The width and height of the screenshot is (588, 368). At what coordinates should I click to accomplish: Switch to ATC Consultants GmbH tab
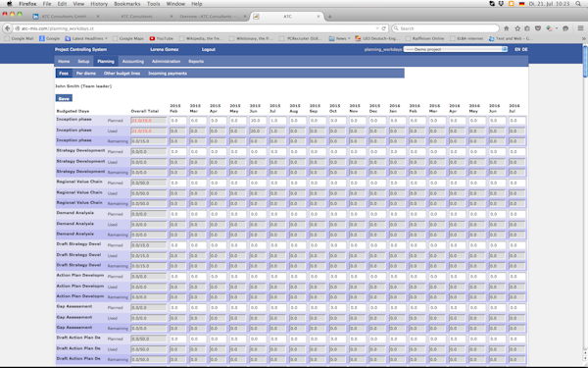point(66,17)
